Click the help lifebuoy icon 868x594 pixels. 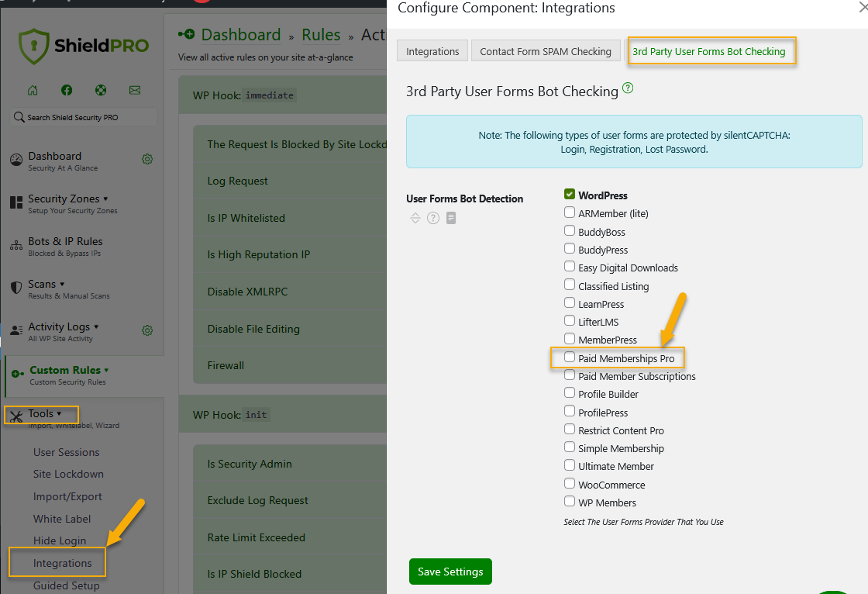[x=101, y=90]
